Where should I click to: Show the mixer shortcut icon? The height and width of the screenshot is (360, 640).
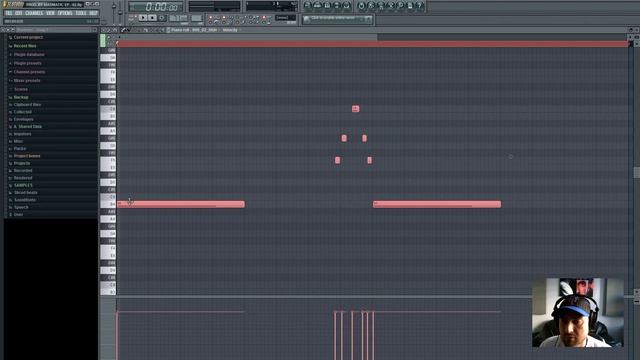pos(347,5)
